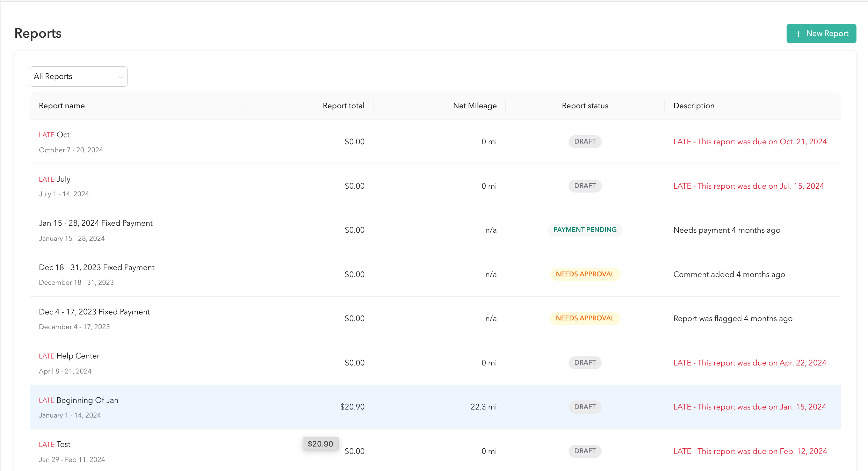Click the All Reports chevron arrow
This screenshot has height=471, width=868.
[120, 77]
